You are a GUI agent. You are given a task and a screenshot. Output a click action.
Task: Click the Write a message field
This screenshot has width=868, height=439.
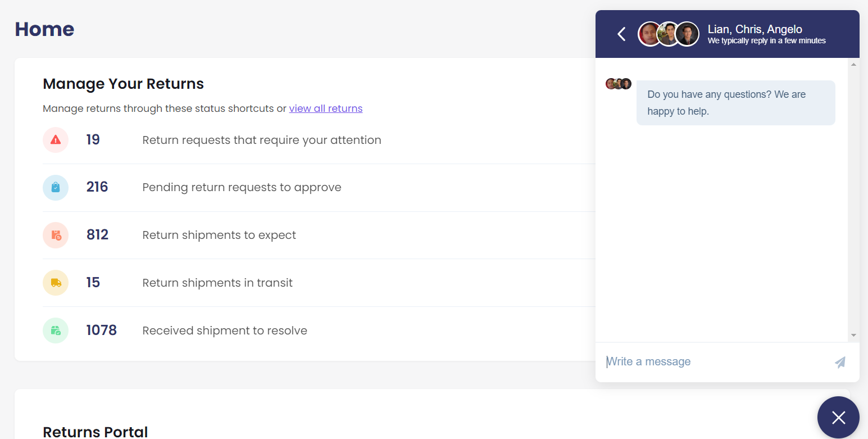714,362
